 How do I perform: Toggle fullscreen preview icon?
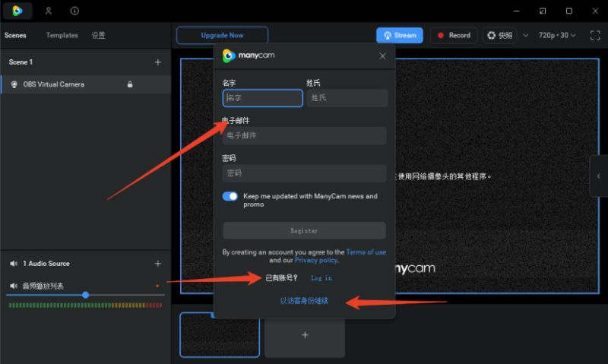595,35
